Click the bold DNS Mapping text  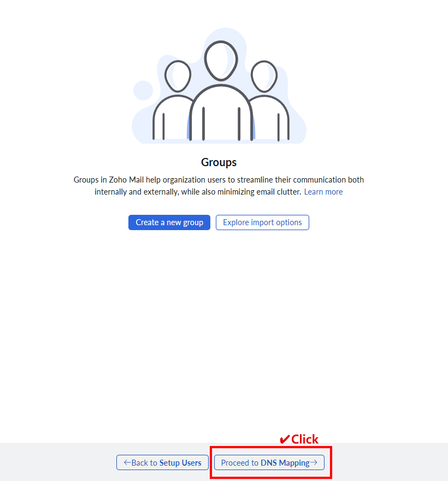285,462
